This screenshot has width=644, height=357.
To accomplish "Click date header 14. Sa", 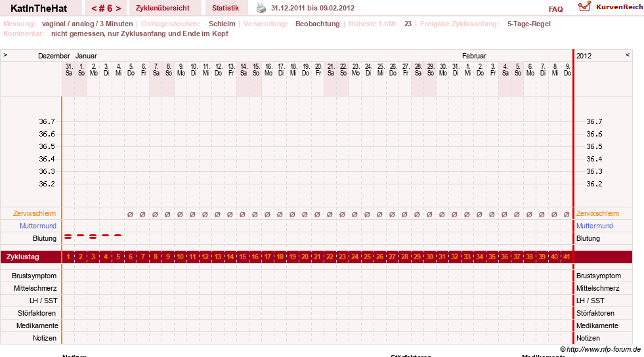I will pos(244,70).
